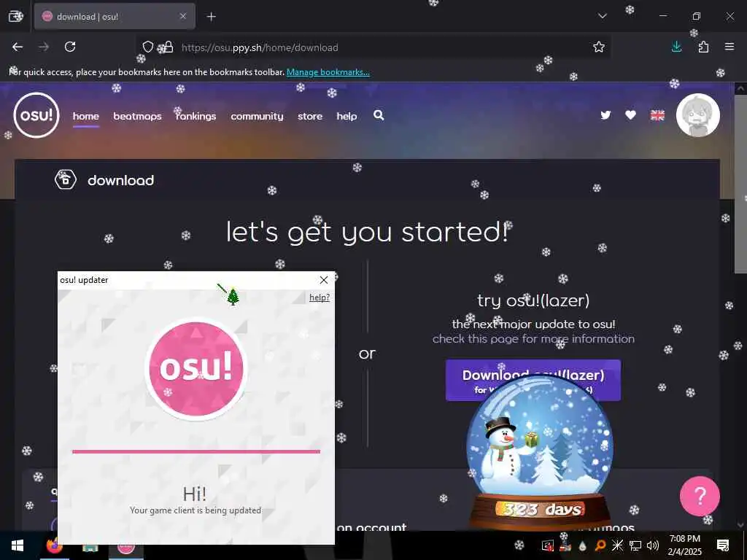Screen dimensions: 747x560
Task: Click the pink question mark help bubble
Action: 700,496
